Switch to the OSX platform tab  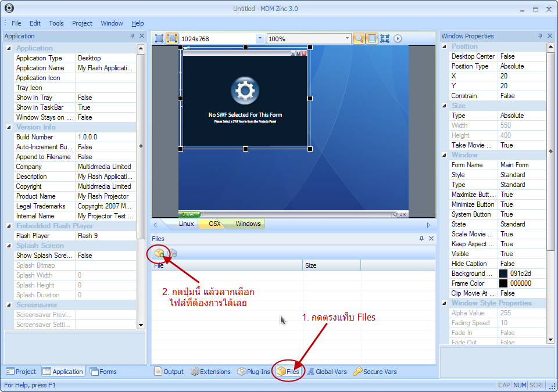[x=214, y=224]
